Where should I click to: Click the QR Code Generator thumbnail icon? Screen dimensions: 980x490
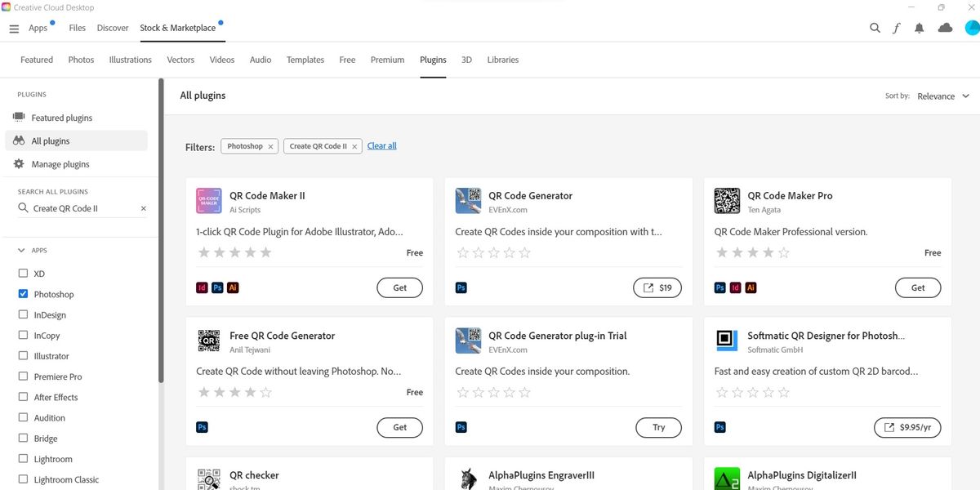click(468, 201)
